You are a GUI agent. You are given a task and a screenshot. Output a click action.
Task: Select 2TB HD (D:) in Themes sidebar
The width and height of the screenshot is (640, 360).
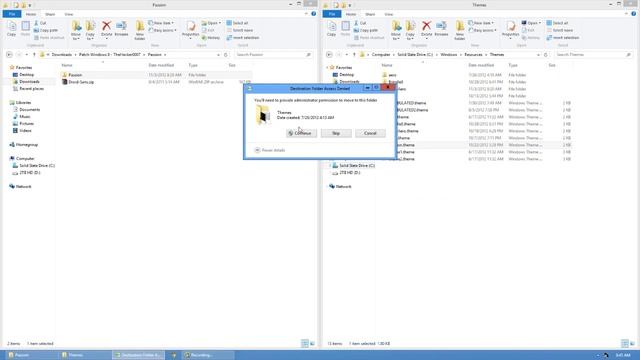349,173
